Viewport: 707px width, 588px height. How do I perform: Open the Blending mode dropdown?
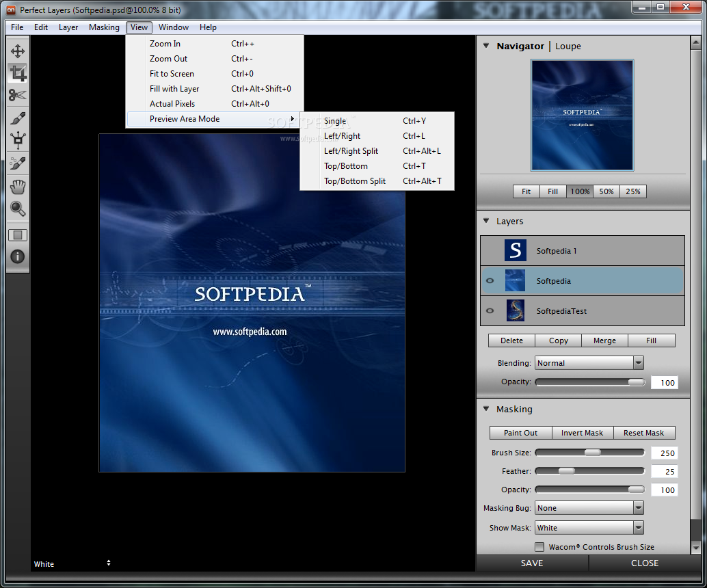(x=589, y=363)
